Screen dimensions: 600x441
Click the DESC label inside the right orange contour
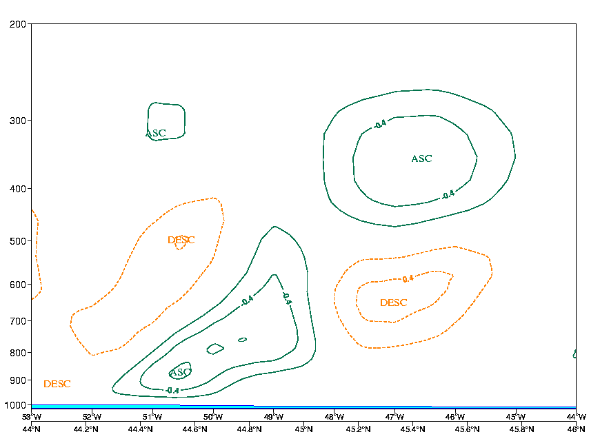pyautogui.click(x=394, y=303)
